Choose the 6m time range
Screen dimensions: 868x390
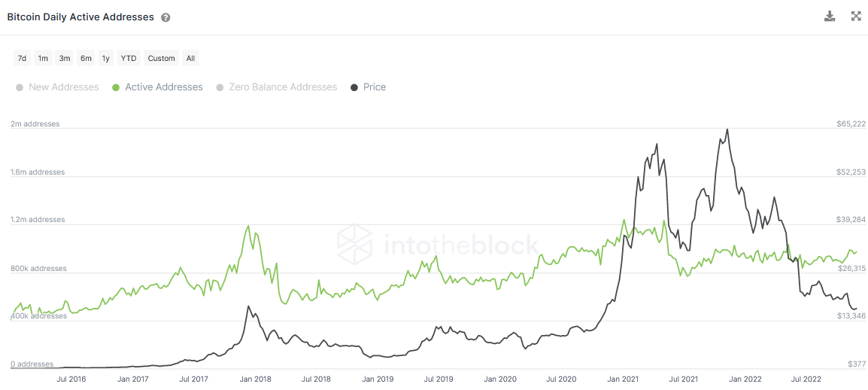pos(86,58)
